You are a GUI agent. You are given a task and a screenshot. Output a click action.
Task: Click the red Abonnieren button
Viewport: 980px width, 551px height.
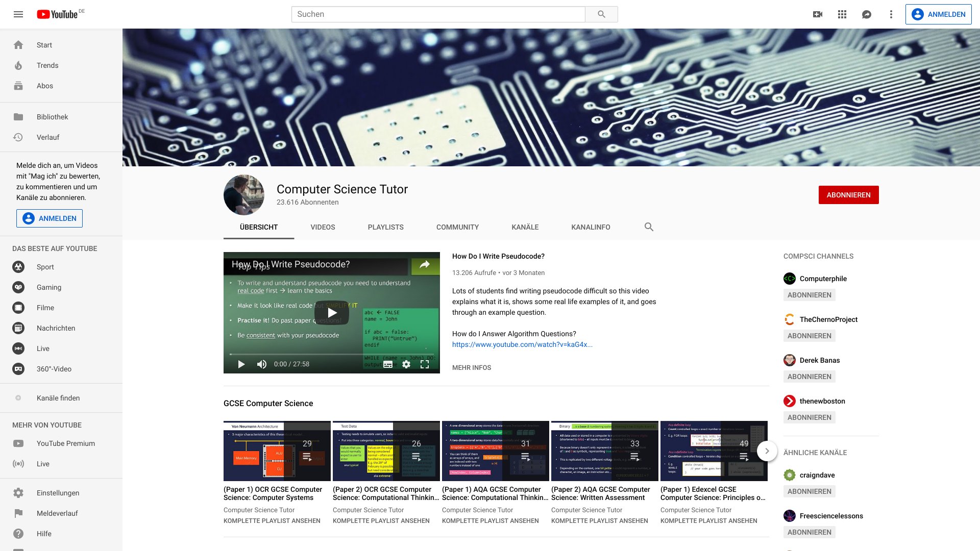coord(849,195)
